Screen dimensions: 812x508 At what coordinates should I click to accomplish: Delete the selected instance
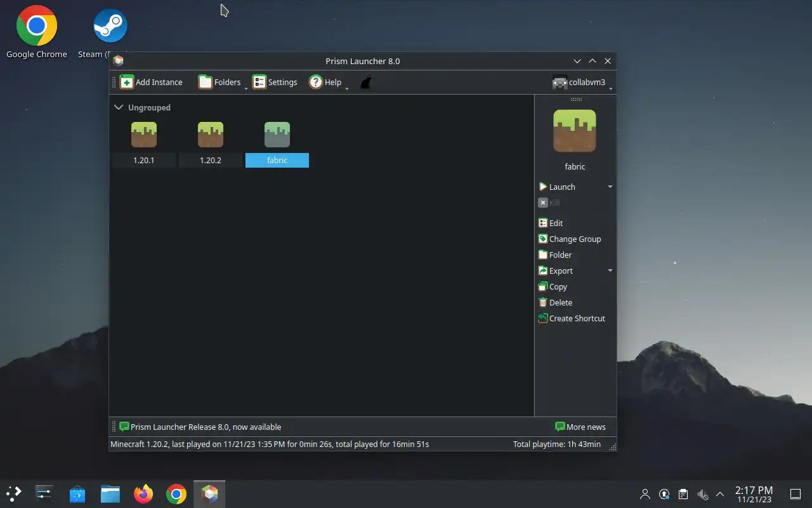(x=555, y=302)
